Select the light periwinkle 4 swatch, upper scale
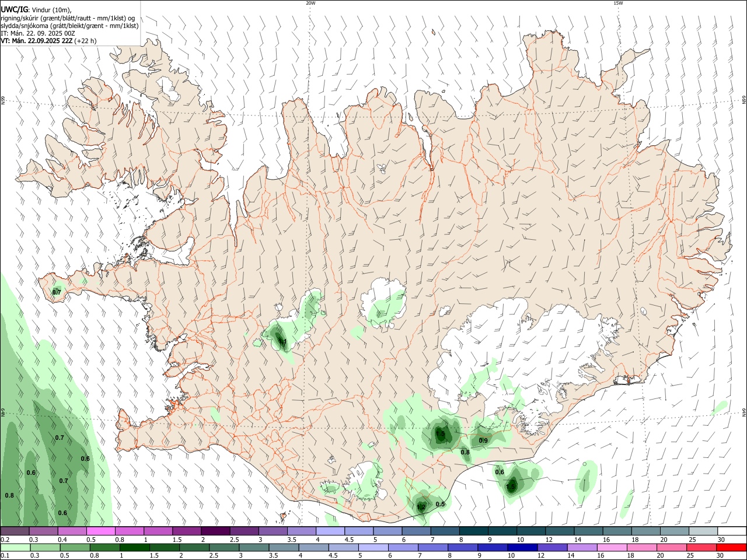This screenshot has width=747, height=560. pos(330,531)
